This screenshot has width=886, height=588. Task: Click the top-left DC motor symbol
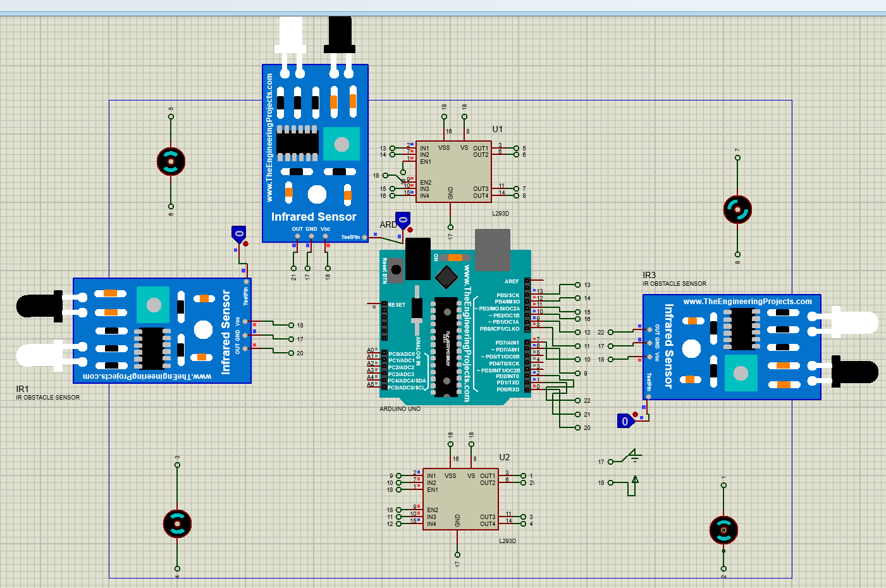point(170,162)
